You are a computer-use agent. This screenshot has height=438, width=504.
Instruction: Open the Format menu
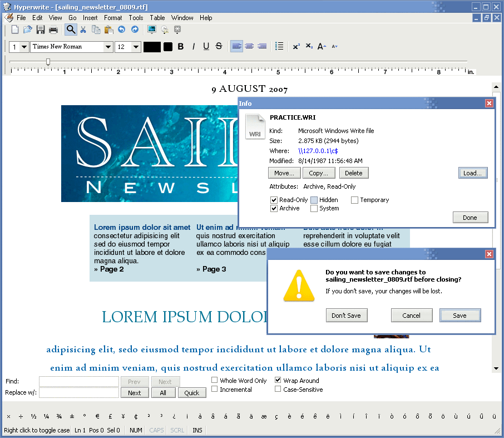[x=113, y=18]
